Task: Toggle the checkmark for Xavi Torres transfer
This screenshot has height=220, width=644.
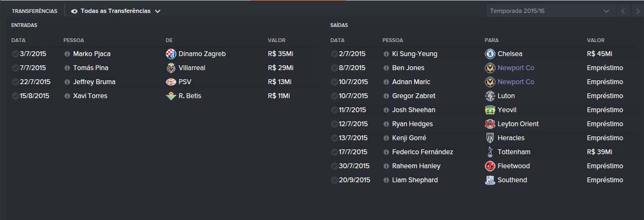Action: pyautogui.click(x=15, y=96)
